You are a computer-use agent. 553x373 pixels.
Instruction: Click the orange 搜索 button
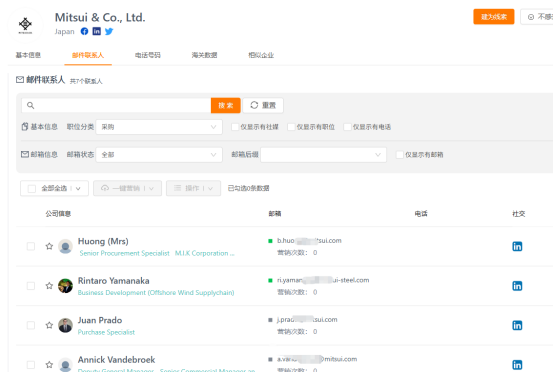pos(226,105)
